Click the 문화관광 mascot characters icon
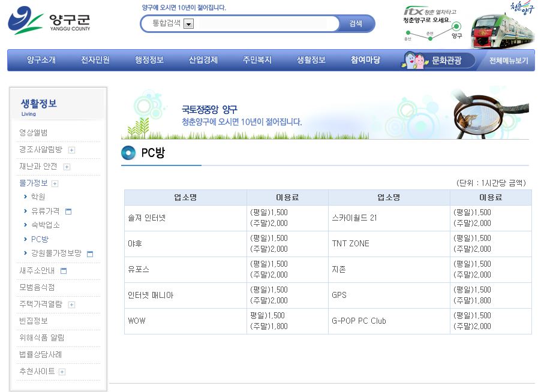Viewport: 541px width, 392px height. (x=414, y=60)
